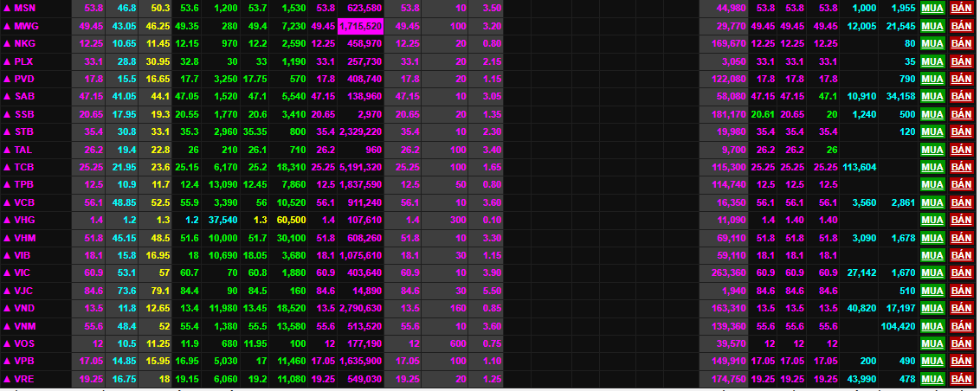Select the NKG ticker
This screenshot has height=391, width=980.
tap(23, 43)
